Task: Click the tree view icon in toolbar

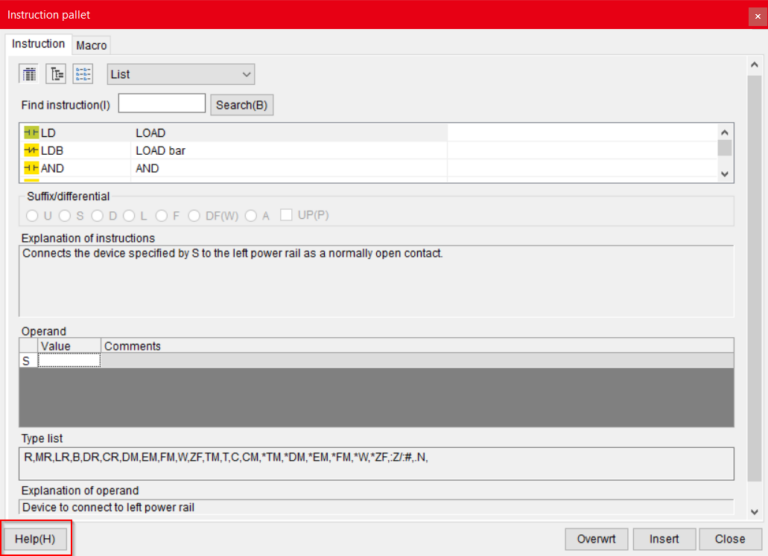Action: tap(56, 74)
